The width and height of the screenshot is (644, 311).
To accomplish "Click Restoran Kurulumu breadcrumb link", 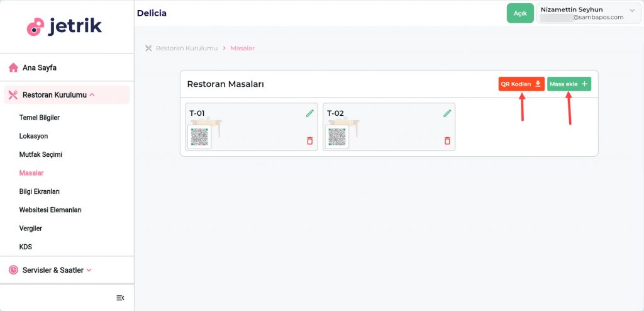I will [x=187, y=48].
